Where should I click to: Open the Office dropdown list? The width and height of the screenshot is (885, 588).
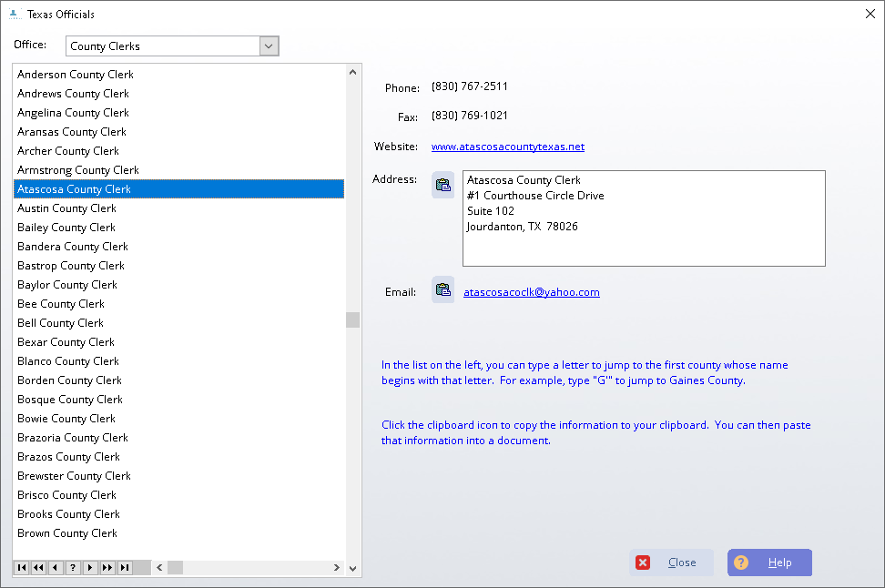point(269,46)
